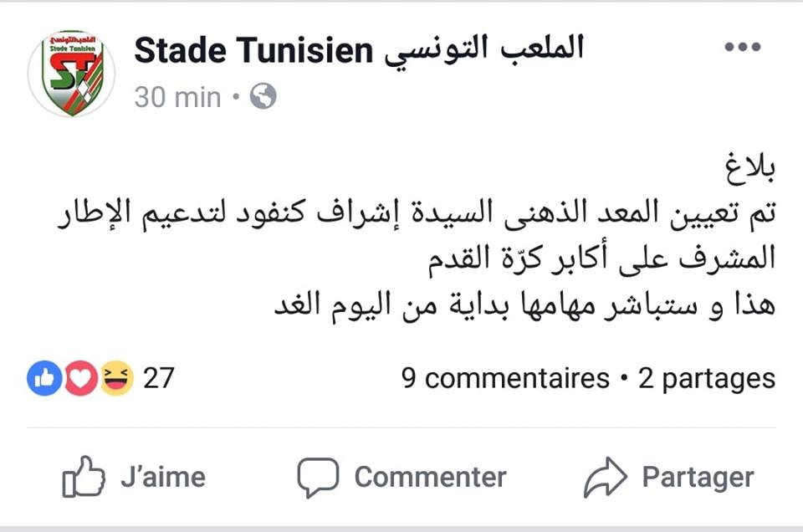
Task: Open the 30 min timestamp link
Action: (x=177, y=97)
